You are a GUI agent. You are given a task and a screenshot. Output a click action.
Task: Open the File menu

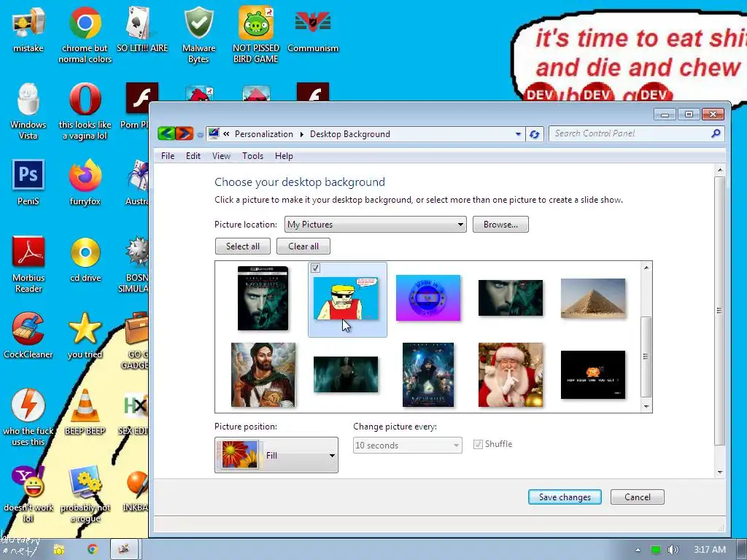(x=168, y=156)
